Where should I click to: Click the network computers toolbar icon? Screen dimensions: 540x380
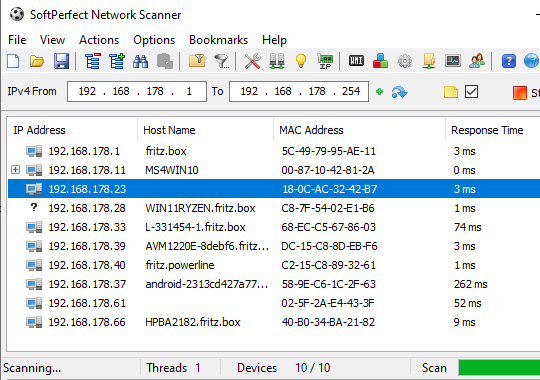coord(277,61)
